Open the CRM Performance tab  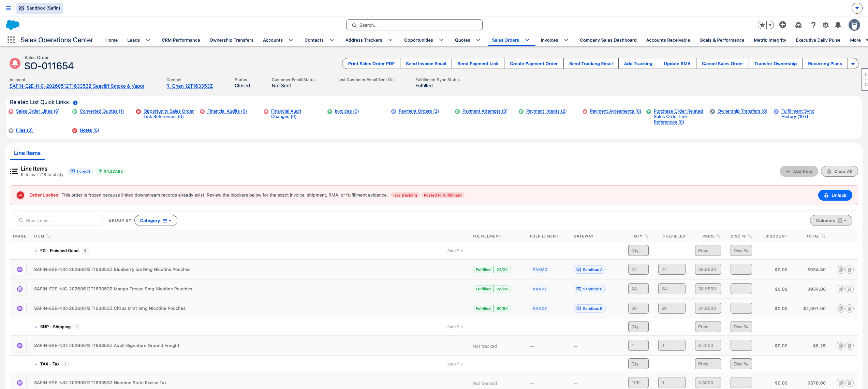tap(181, 40)
